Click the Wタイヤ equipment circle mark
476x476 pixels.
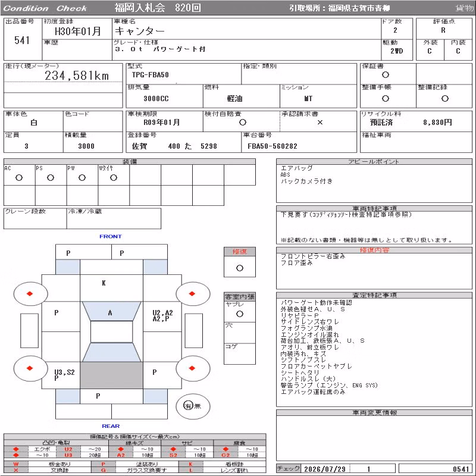click(x=114, y=177)
